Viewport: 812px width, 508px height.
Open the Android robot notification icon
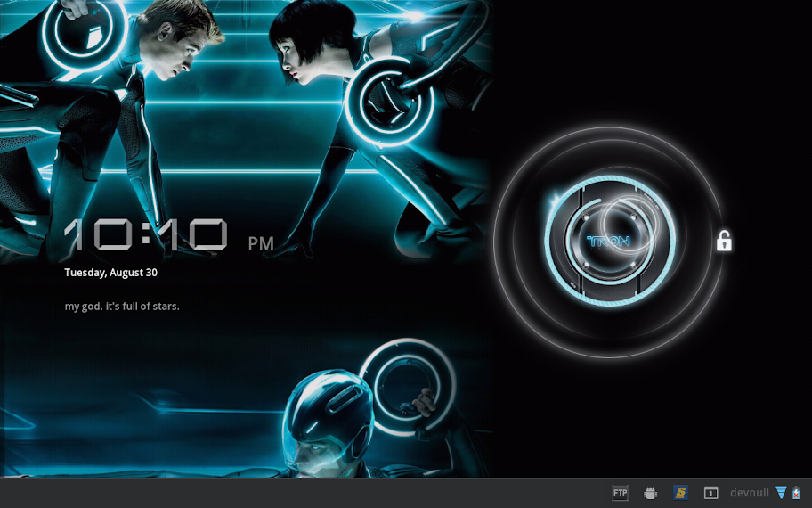tap(650, 493)
